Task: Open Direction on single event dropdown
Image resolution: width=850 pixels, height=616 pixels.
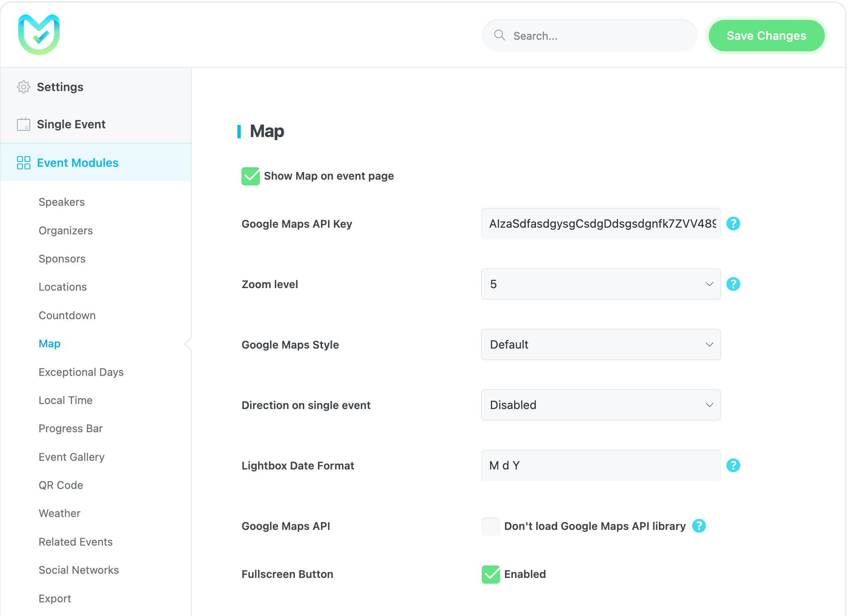Action: point(601,405)
